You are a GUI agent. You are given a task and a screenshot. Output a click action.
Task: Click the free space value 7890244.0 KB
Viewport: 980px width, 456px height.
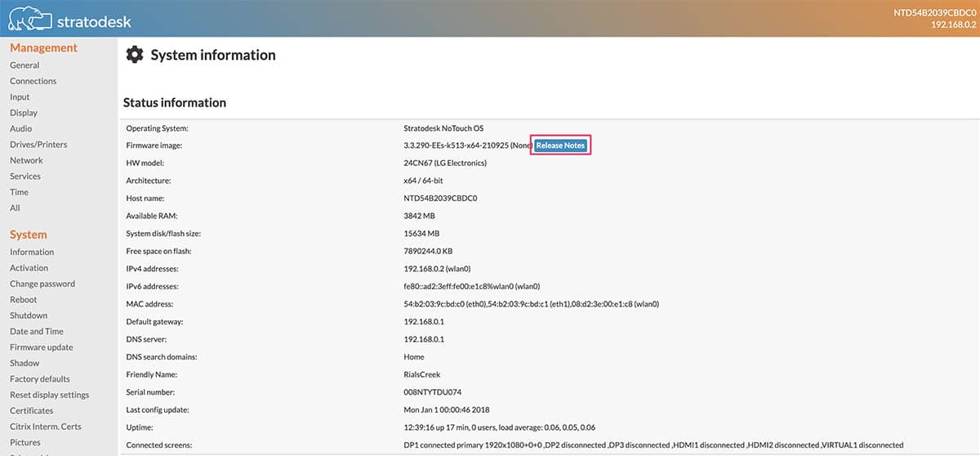[429, 251]
